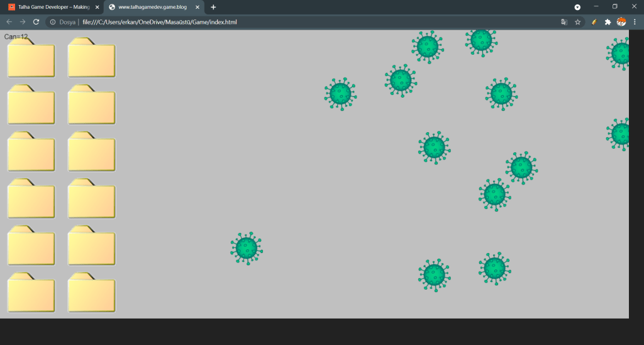The width and height of the screenshot is (644, 345).
Task: Select the www.talhagamedev.game.blog tab
Action: pos(151,7)
